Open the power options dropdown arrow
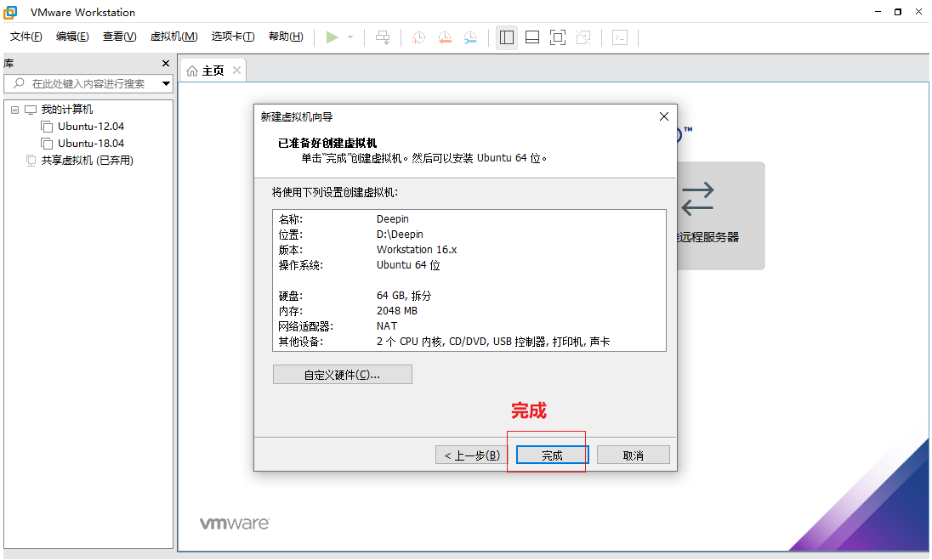Screen dimensions: 932x560 click(x=350, y=37)
